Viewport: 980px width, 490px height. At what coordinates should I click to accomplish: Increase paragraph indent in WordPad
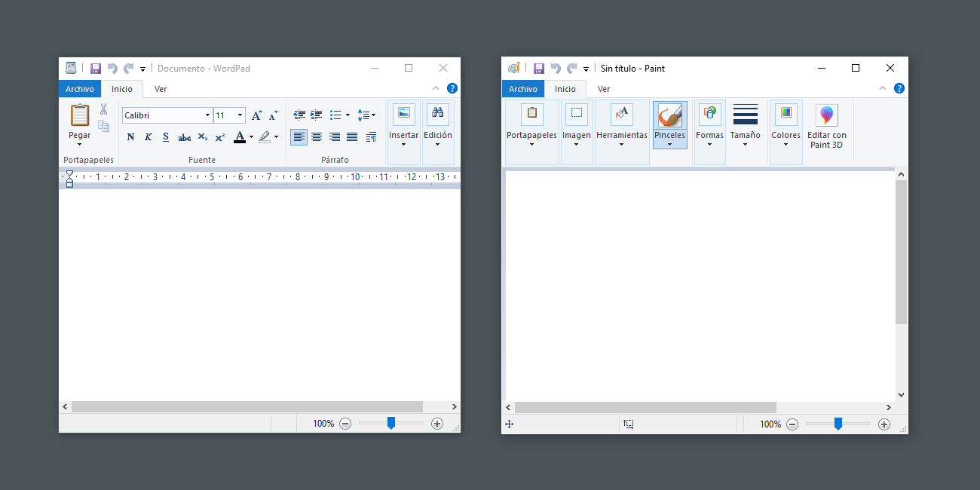[x=316, y=115]
